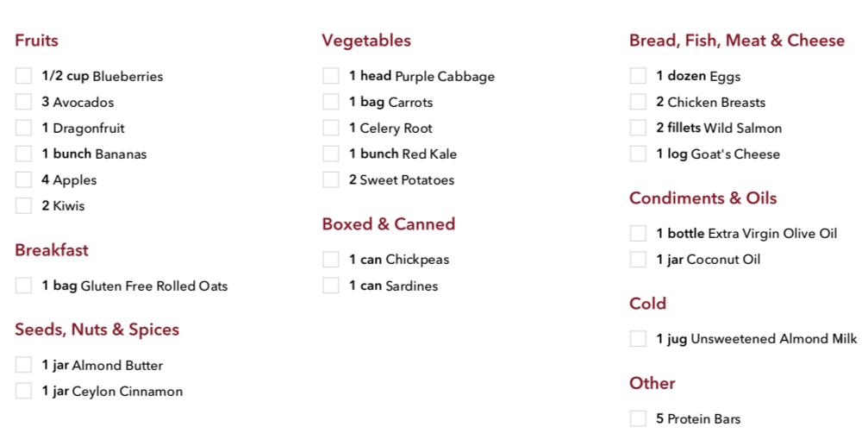Tick the Unsweetened Almond Milk checkbox
This screenshot has width=868, height=446.
[638, 338]
